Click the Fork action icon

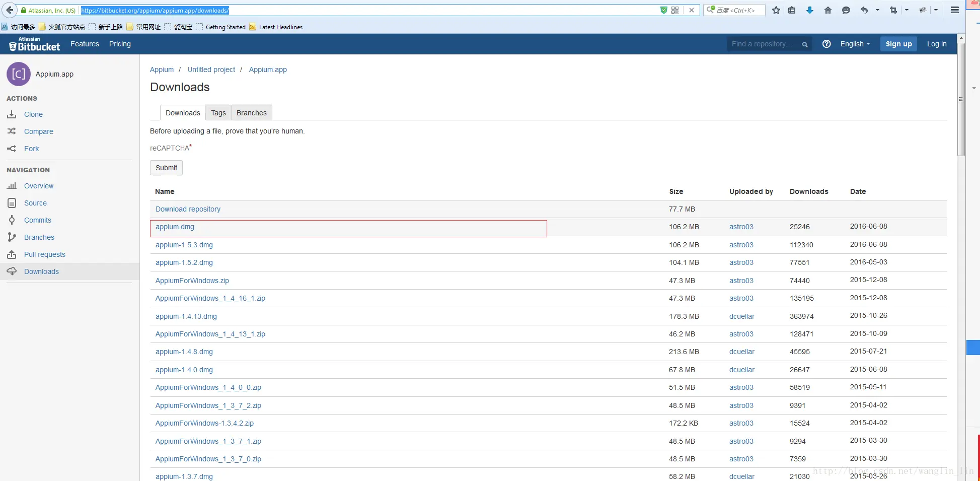pyautogui.click(x=12, y=149)
